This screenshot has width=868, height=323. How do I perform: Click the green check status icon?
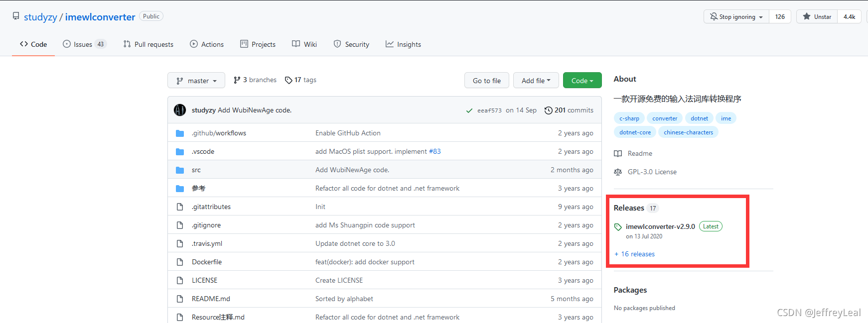(x=469, y=110)
